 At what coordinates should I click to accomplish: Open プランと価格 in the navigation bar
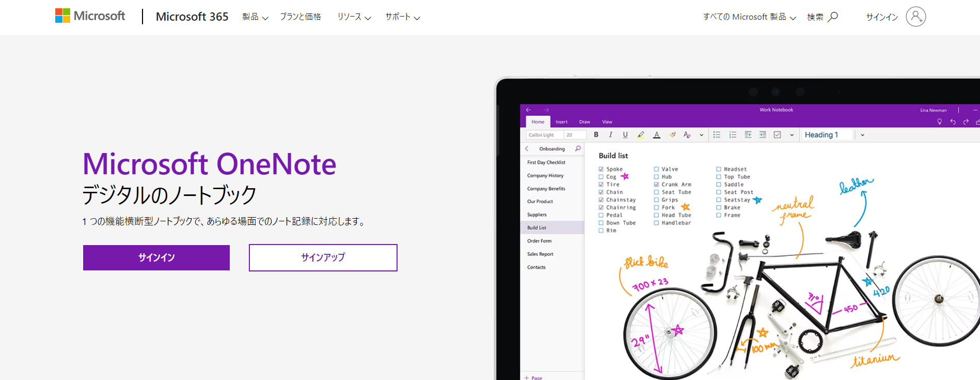click(301, 17)
